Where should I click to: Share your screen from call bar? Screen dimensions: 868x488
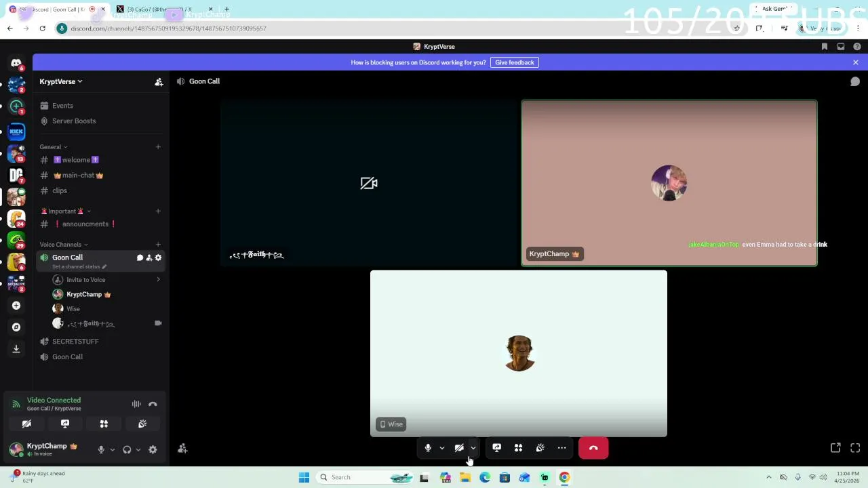pos(496,448)
